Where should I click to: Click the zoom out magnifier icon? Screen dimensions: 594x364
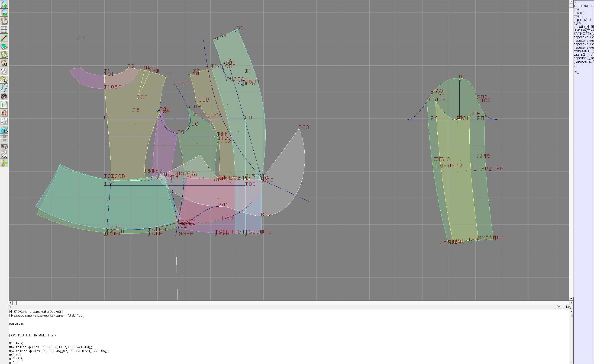4,13
